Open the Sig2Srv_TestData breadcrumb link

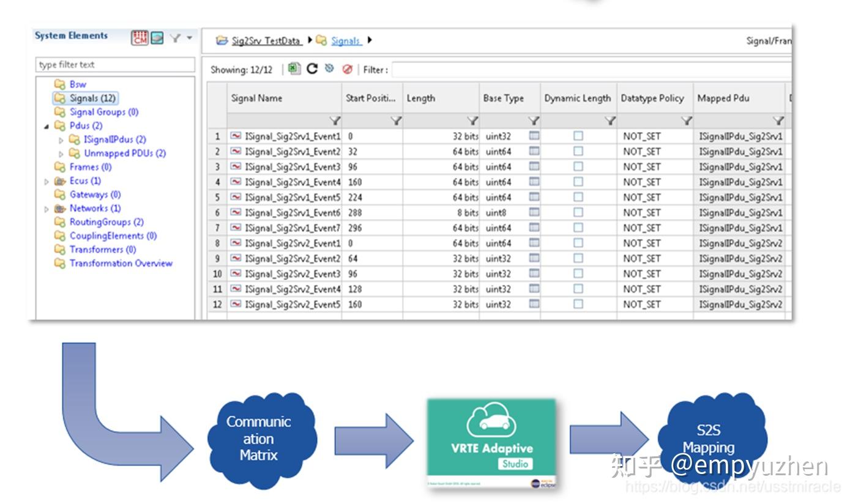click(x=266, y=41)
